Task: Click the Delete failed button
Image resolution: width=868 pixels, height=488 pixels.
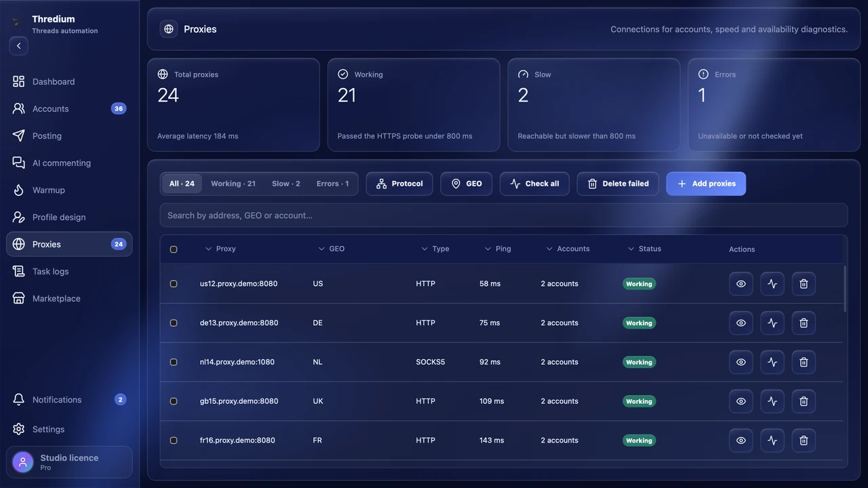Action: pyautogui.click(x=618, y=184)
